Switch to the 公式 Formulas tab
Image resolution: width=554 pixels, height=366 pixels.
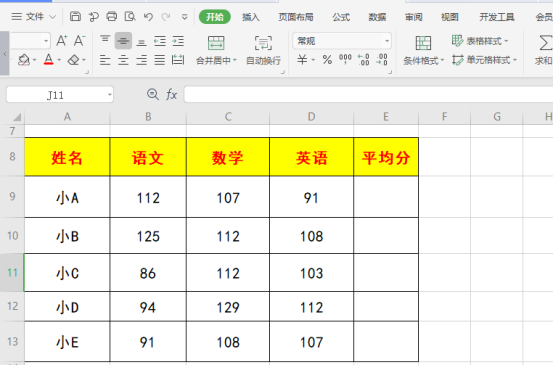pyautogui.click(x=341, y=17)
